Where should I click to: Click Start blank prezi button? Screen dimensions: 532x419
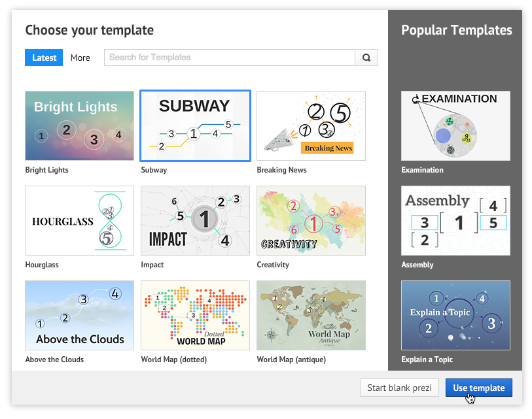399,388
